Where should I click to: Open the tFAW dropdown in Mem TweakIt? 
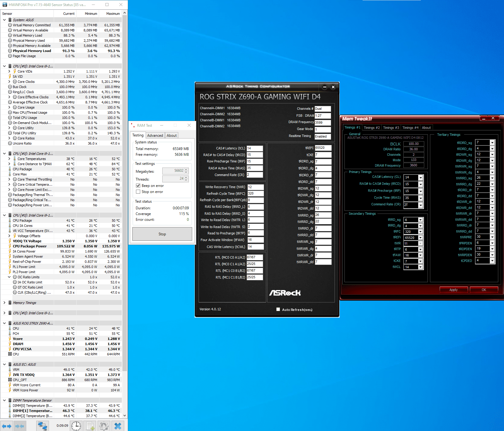[x=421, y=255]
